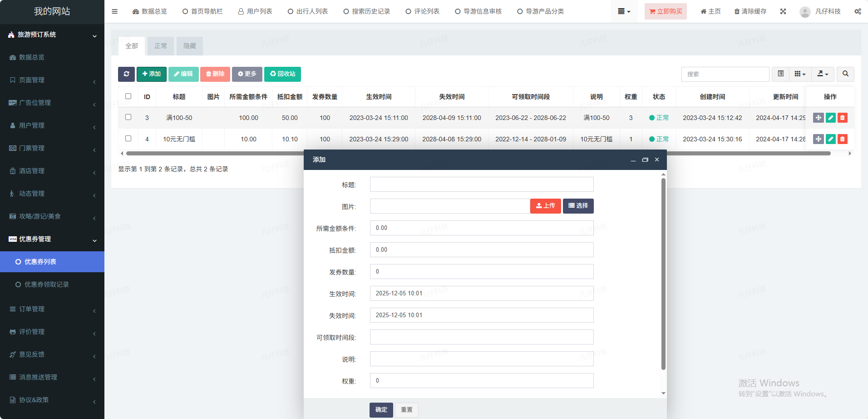This screenshot has width=868, height=419.
Task: Open the 优惠券领取记录 sidebar item
Action: (x=47, y=284)
